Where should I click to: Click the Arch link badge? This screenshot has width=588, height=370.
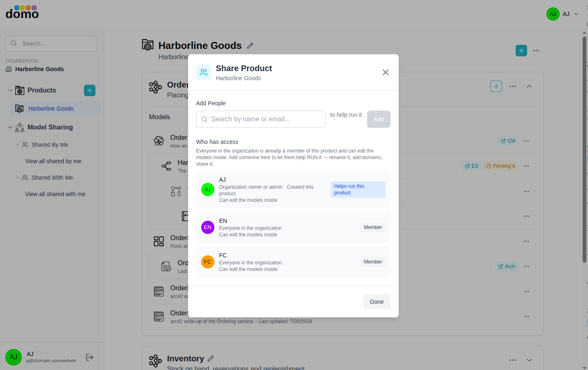pyautogui.click(x=507, y=266)
